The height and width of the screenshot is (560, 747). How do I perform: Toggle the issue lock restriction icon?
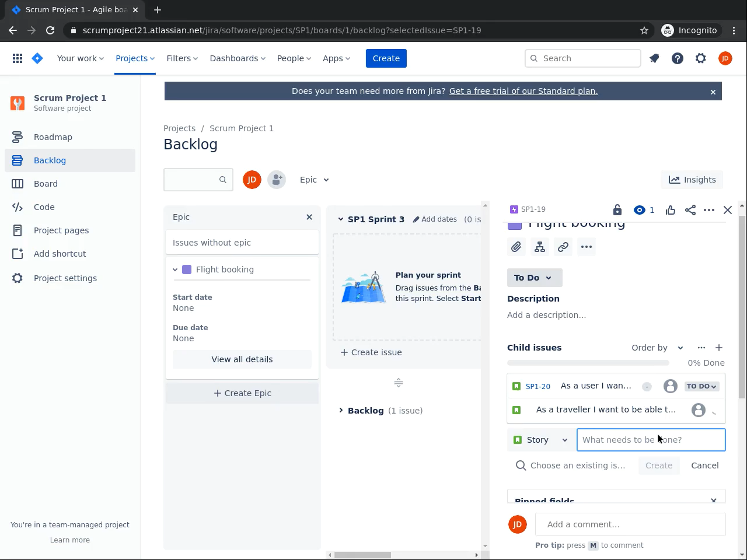[617, 210]
